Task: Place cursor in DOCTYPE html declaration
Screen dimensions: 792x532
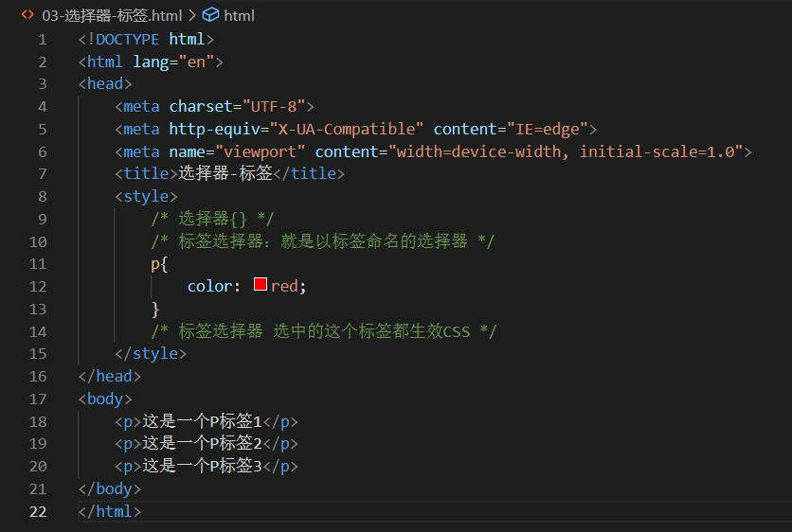Action: pos(146,40)
